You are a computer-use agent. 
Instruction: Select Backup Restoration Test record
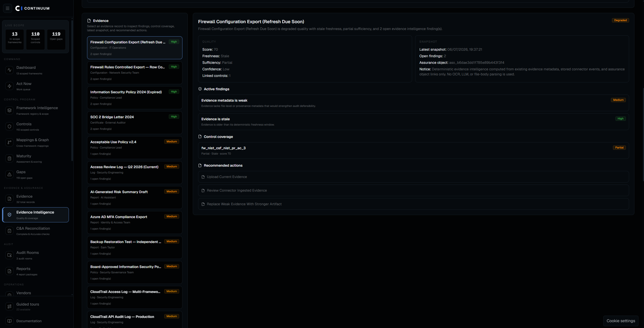click(x=135, y=248)
